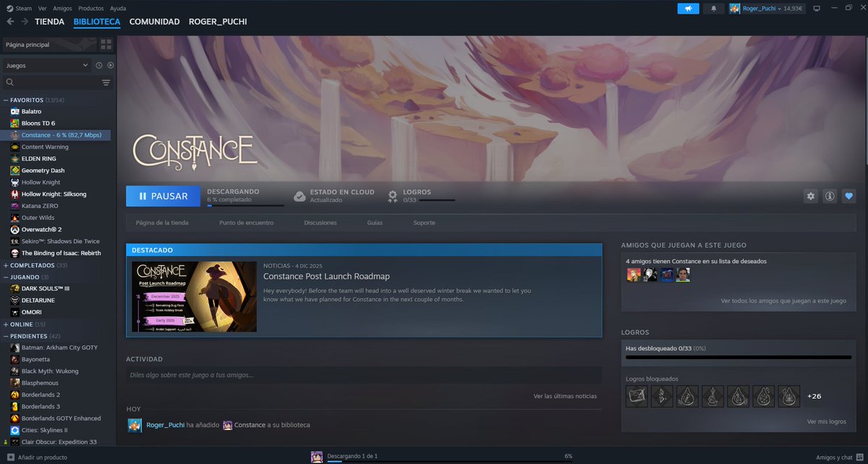Click the info icon beside the heart
Screen dimensions: 868x464
coord(830,195)
